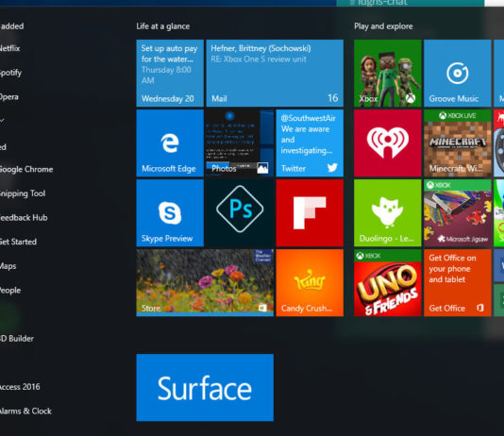Open the Photos tile
The image size is (504, 436).
[x=240, y=143]
